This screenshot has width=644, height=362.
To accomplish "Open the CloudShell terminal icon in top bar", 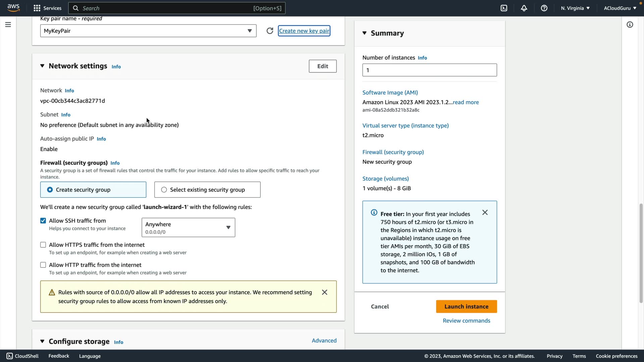I will 504,8.
